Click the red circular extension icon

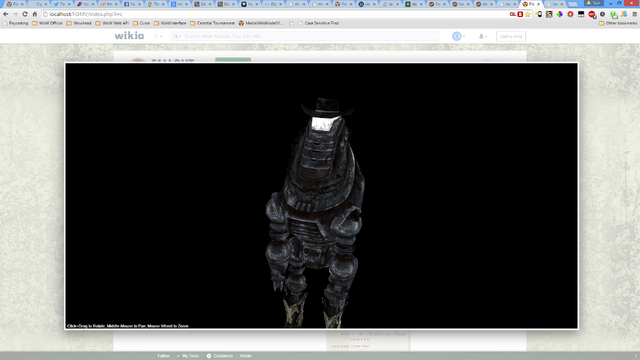pos(570,14)
